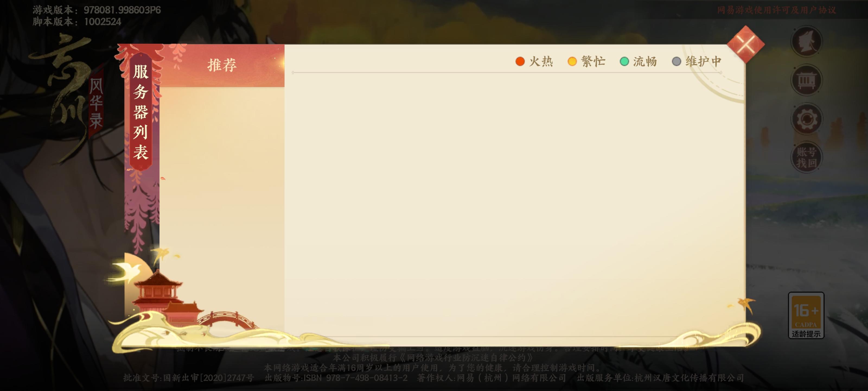Click the 出版服务单位 publisher text
This screenshot has width=868, height=391.
[660, 378]
